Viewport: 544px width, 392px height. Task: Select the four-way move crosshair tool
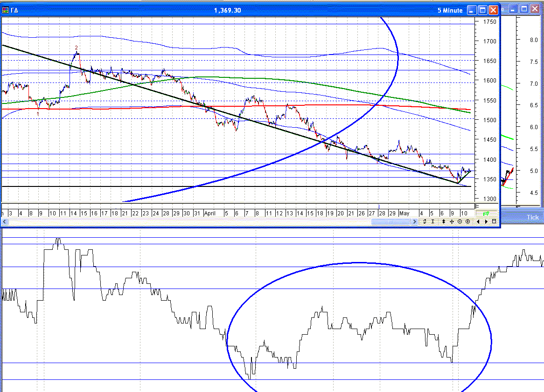pos(452,222)
